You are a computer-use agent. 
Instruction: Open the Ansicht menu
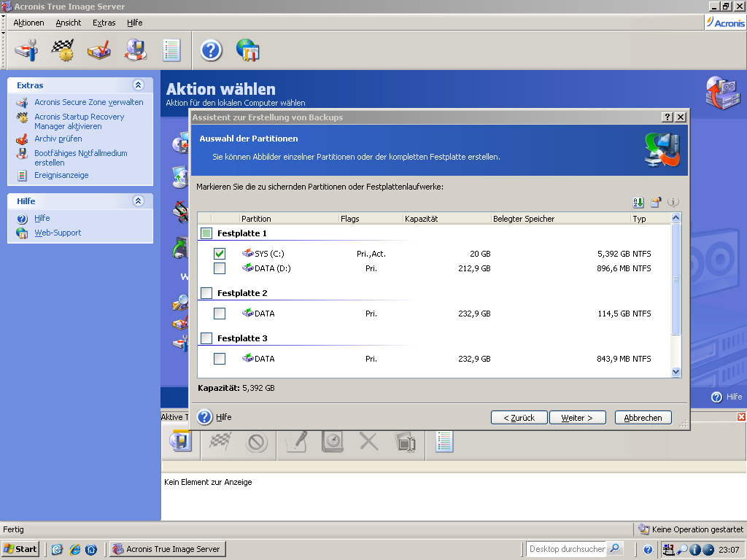click(x=68, y=23)
